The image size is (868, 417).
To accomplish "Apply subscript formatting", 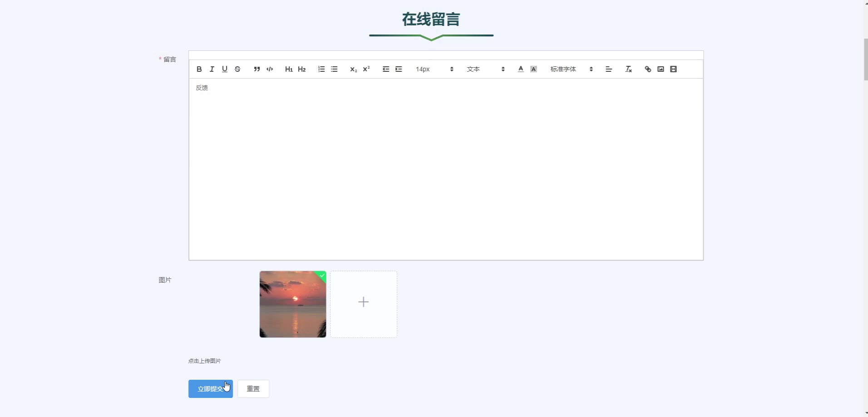I will coord(354,69).
